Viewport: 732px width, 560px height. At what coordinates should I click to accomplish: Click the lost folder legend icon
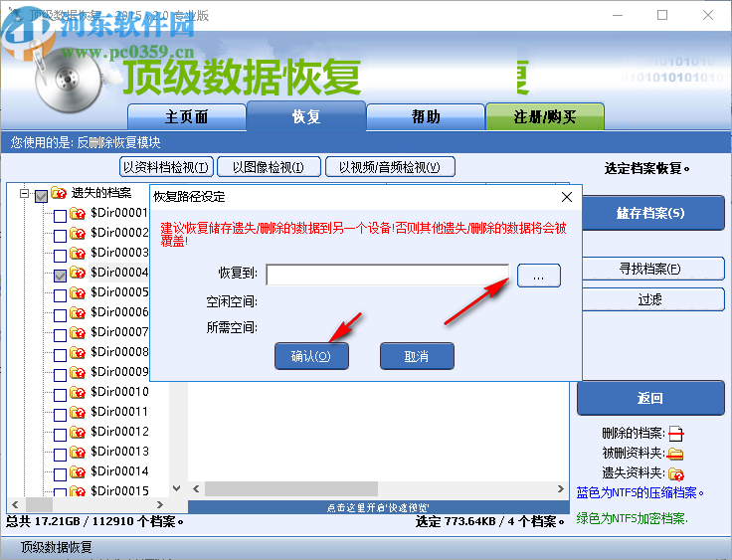tap(675, 474)
